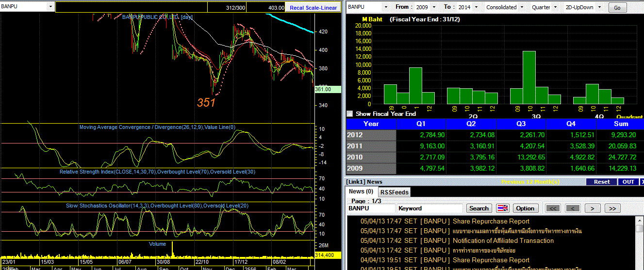Click the Q3 column header

coord(521,124)
